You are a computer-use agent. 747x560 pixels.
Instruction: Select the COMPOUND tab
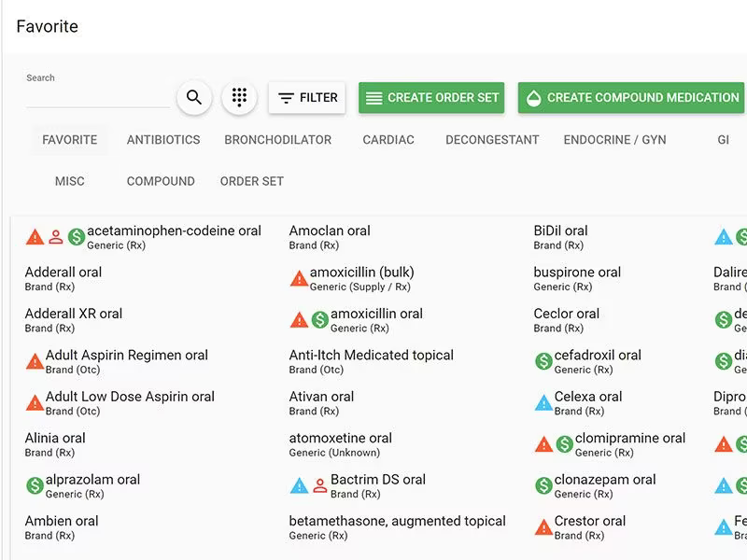pos(161,181)
